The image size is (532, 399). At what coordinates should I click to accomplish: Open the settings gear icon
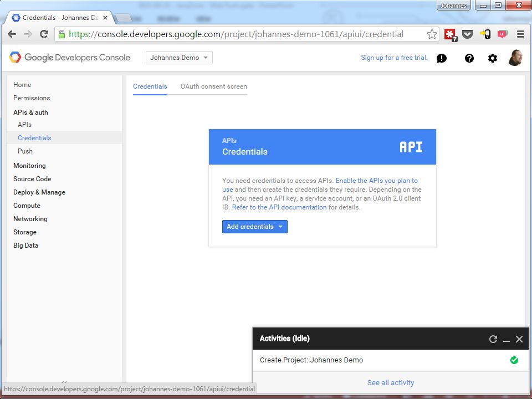[x=492, y=58]
